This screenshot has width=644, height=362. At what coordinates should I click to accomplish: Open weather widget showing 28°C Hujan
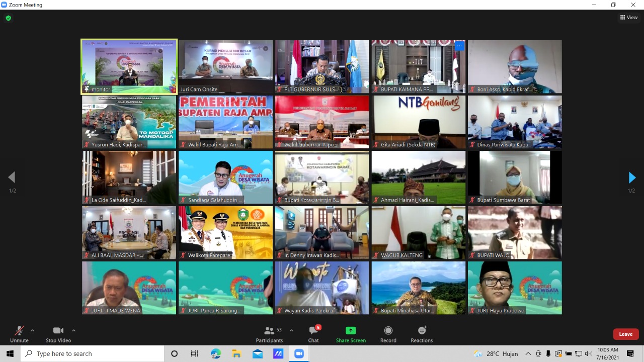[496, 354]
